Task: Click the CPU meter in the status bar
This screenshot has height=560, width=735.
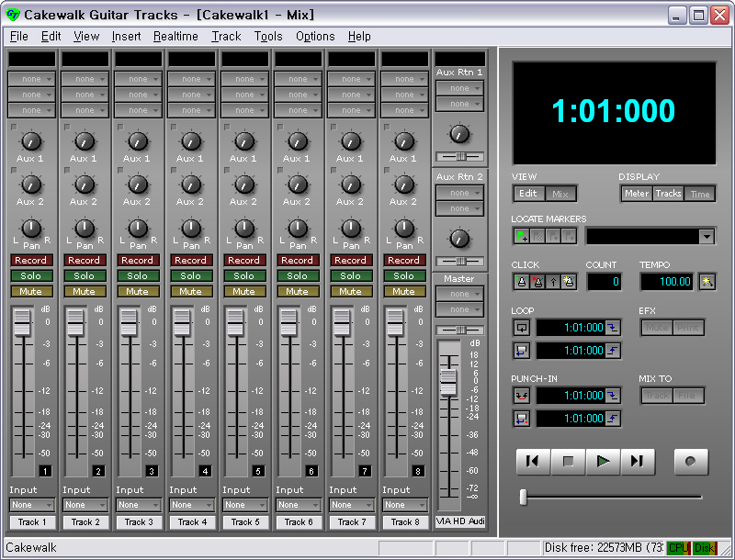Action: 678,548
